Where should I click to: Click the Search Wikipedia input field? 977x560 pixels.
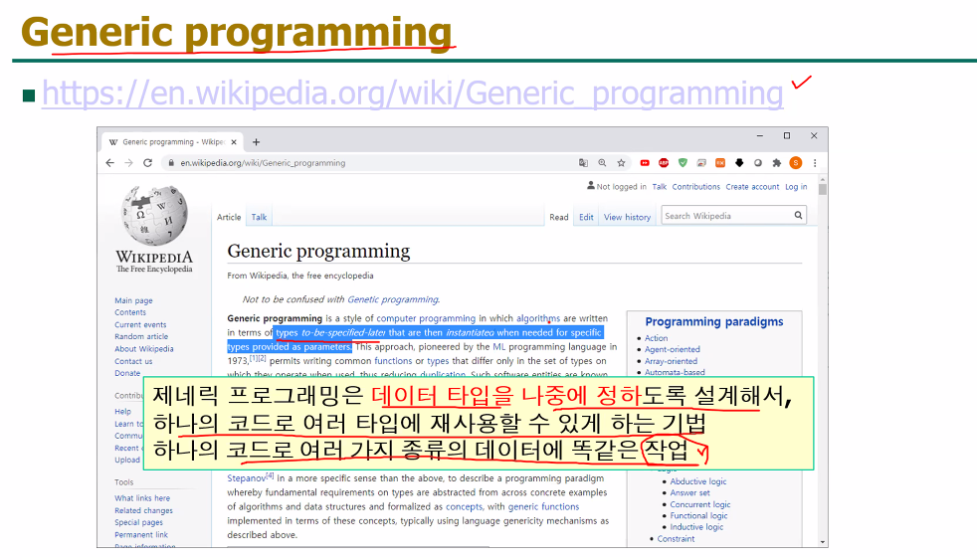[x=726, y=216]
